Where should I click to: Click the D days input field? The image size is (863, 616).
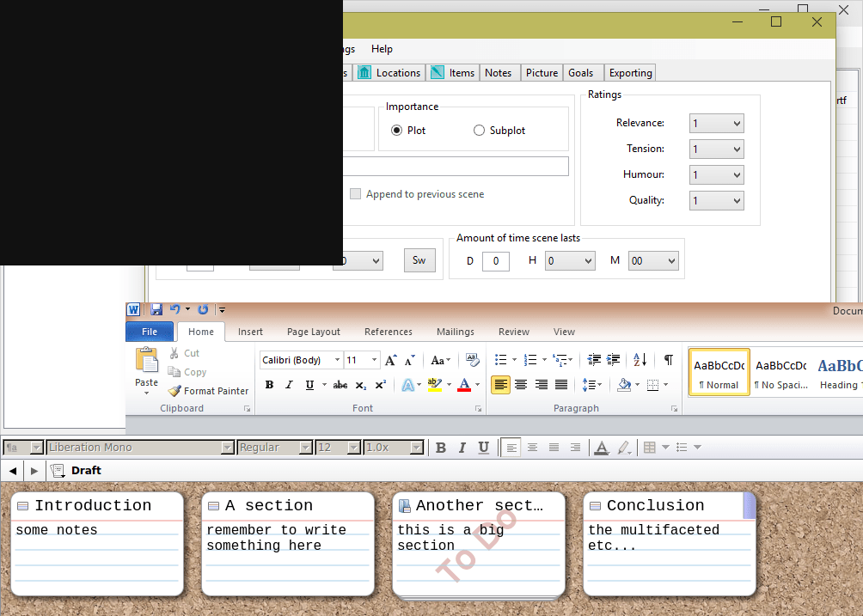[x=496, y=261]
